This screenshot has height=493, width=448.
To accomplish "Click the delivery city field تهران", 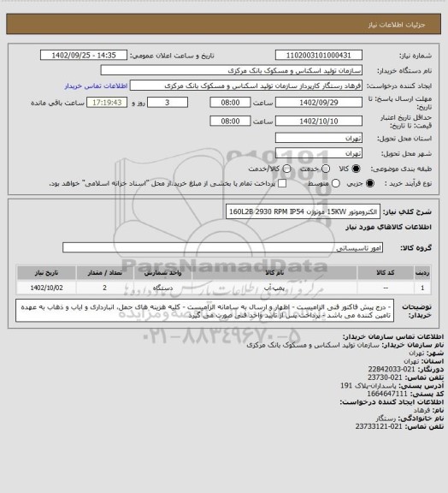I will pyautogui.click(x=319, y=153).
